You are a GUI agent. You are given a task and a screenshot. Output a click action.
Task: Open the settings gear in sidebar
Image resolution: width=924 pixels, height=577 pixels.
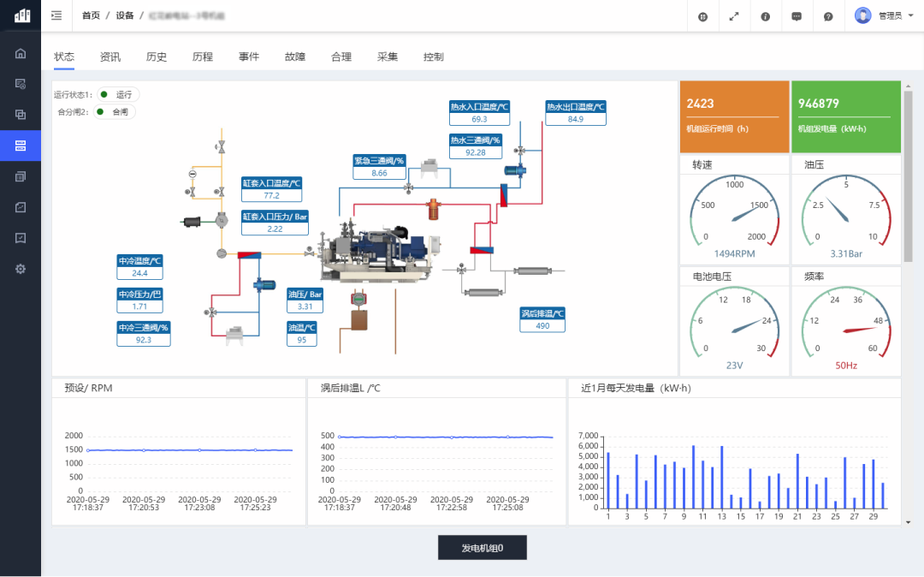(x=21, y=268)
